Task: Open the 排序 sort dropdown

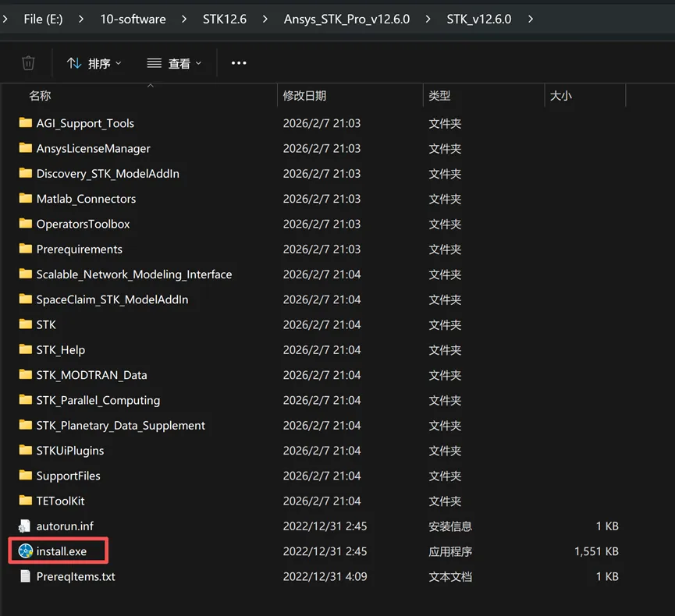Action: click(94, 64)
